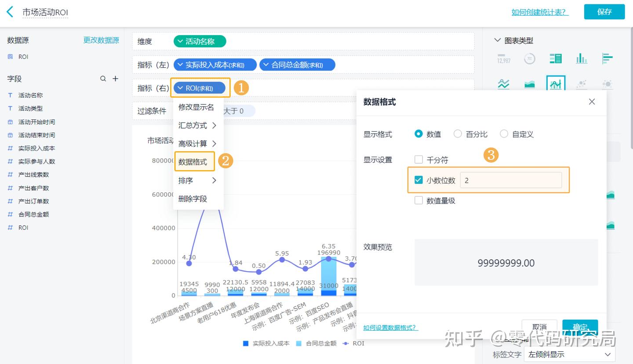The width and height of the screenshot is (633, 364).
Task: Choose 修改显示名 from the ROI menu
Action: [x=196, y=108]
